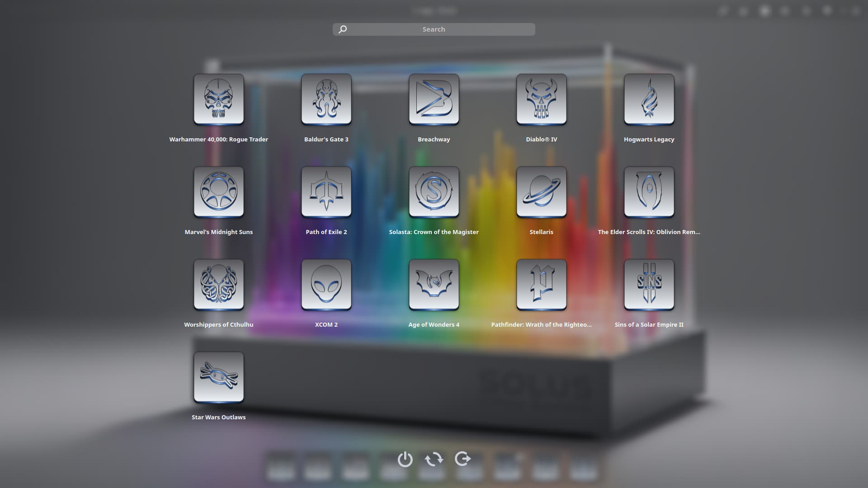Viewport: 868px width, 488px height.
Task: Click the 'Star Wars Outlaws' label text
Action: point(219,417)
